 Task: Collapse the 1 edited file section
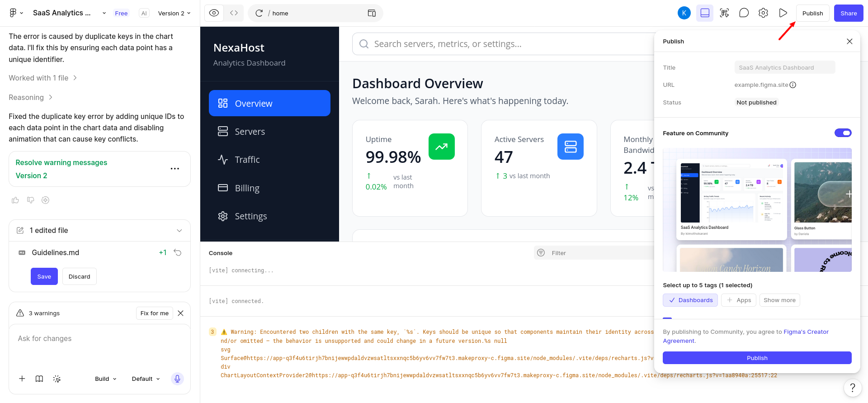(179, 231)
